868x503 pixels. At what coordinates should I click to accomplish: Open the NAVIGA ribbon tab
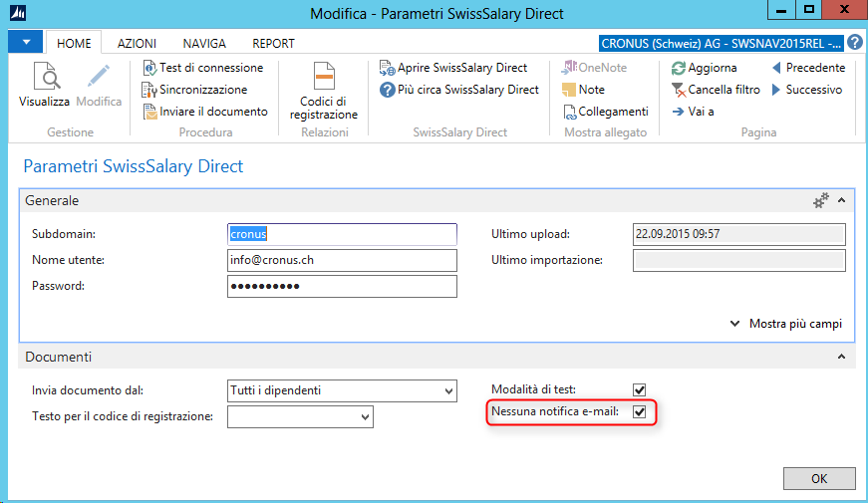click(x=203, y=44)
